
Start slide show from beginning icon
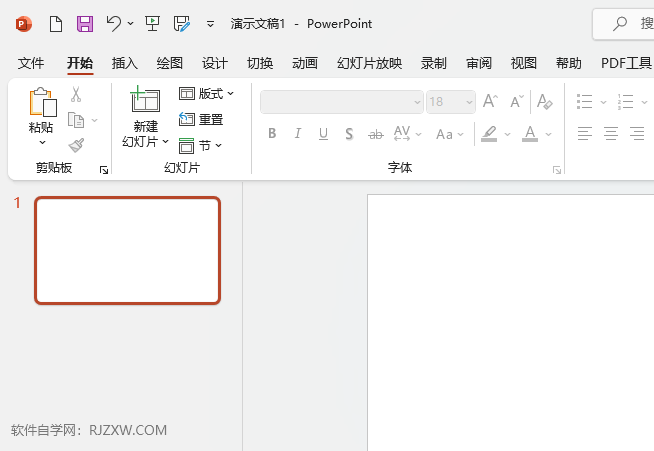152,24
